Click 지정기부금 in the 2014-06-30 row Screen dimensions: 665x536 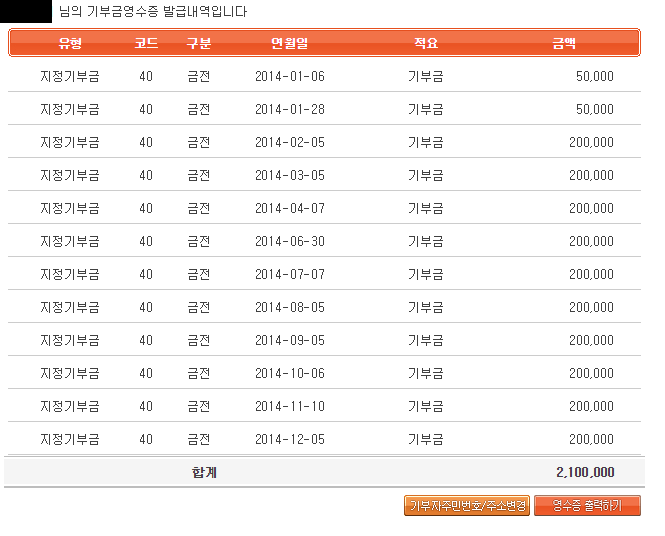point(70,242)
